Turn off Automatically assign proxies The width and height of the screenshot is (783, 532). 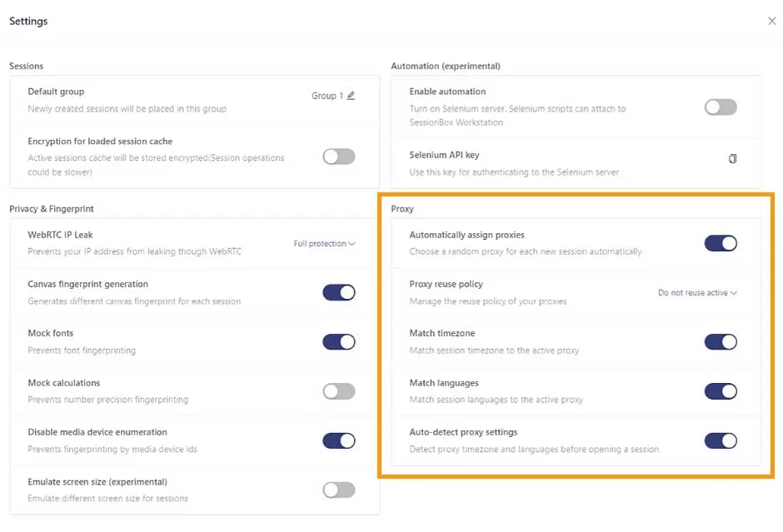click(721, 243)
